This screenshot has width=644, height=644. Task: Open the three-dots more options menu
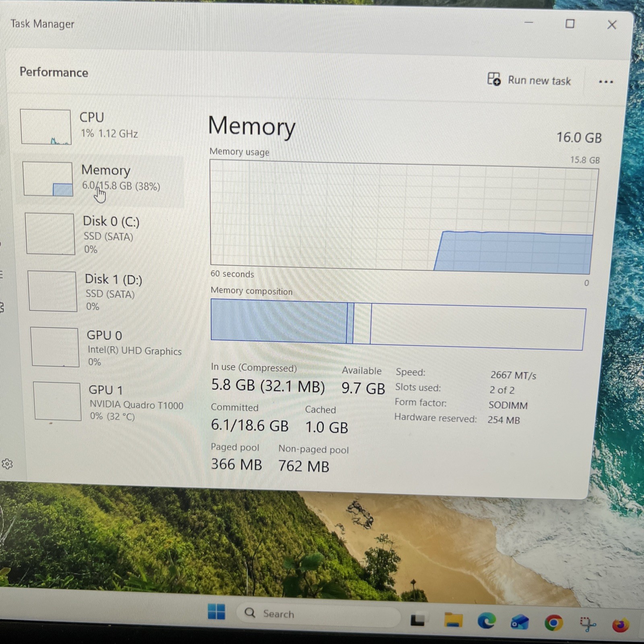[606, 82]
